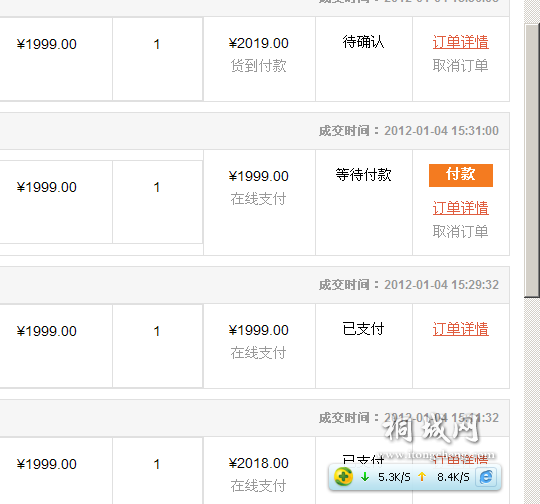Click the 5.3K/S download speed readout
Viewport: 540px width, 504px height.
pyautogui.click(x=394, y=477)
